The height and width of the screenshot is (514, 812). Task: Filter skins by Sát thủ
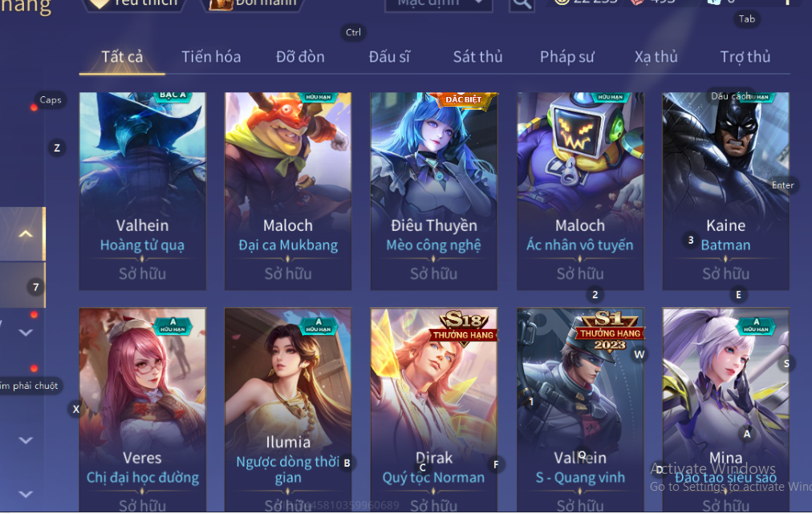(x=477, y=56)
